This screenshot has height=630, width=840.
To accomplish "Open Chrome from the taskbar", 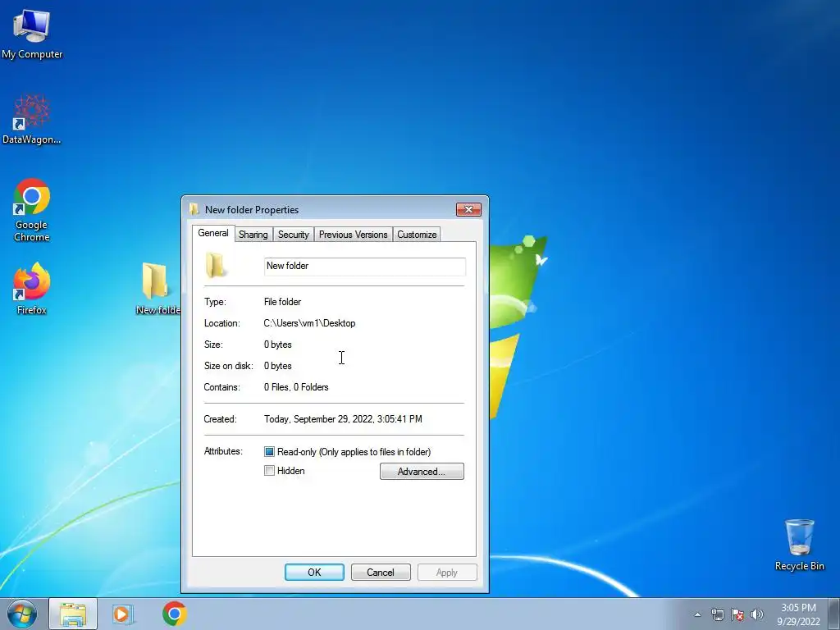I will (174, 614).
